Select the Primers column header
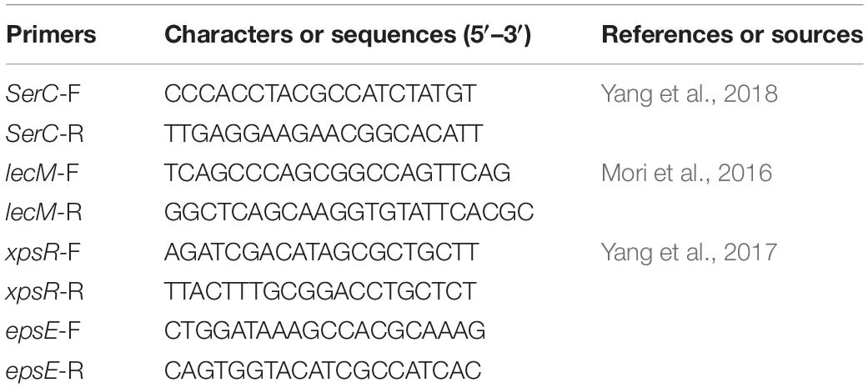The height and width of the screenshot is (388, 868). (x=50, y=34)
